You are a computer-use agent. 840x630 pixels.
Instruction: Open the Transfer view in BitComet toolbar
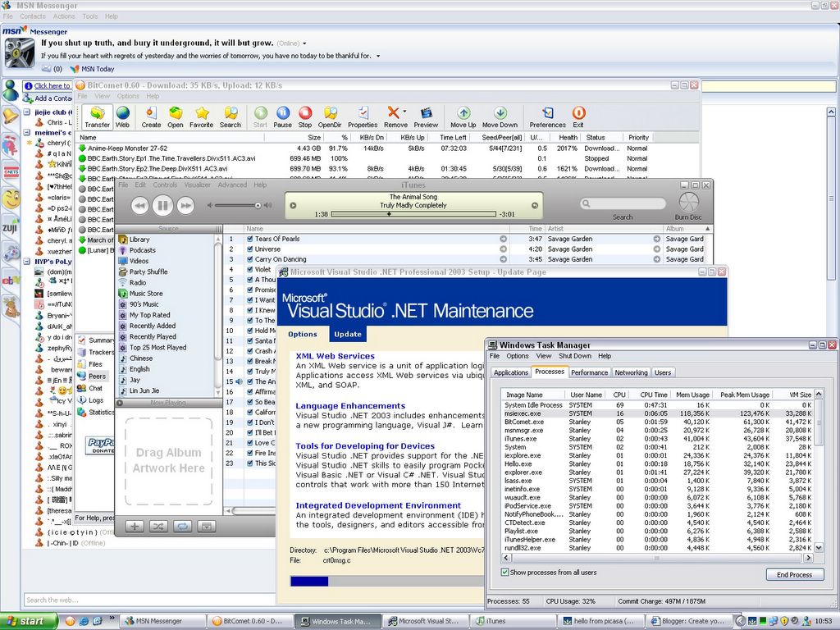tap(97, 116)
